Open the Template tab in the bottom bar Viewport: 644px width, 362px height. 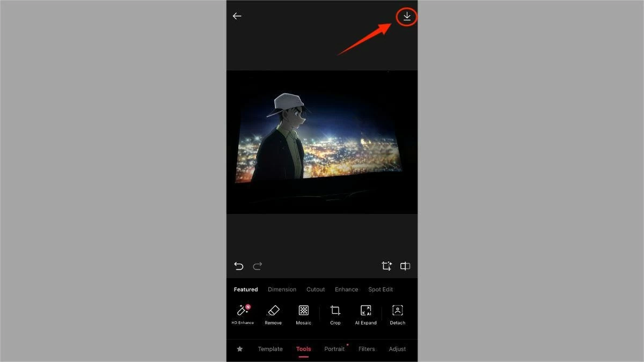click(x=270, y=349)
